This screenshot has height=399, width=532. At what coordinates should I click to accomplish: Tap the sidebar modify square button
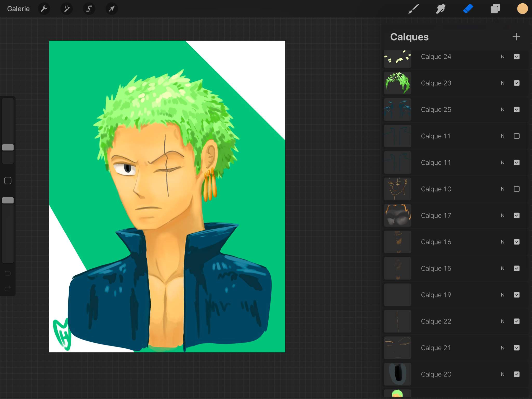pos(8,181)
